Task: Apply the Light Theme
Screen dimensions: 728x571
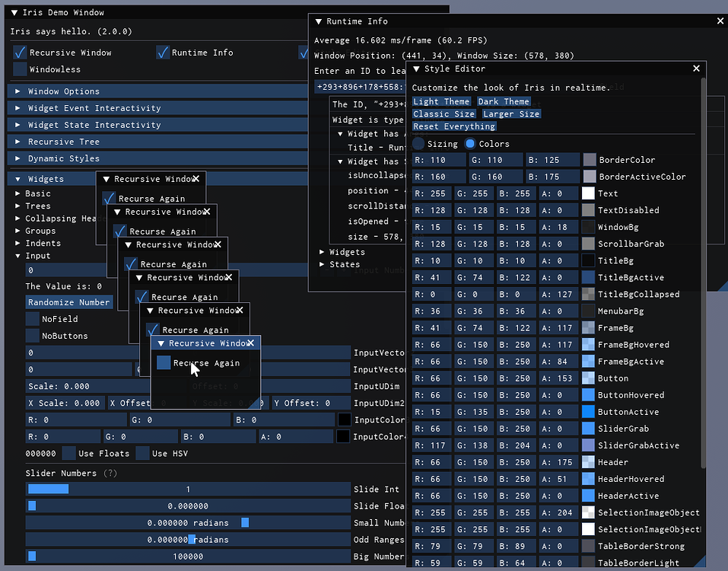Action: pyautogui.click(x=441, y=100)
